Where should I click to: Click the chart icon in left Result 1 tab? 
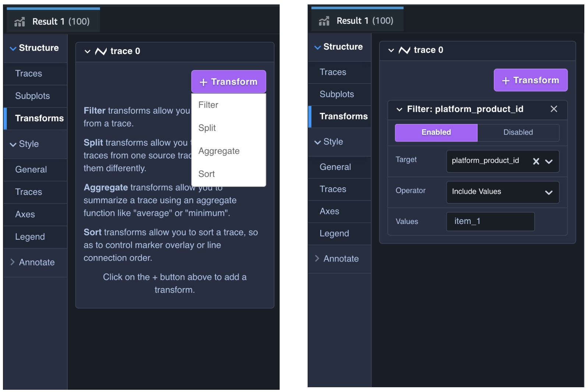click(20, 22)
